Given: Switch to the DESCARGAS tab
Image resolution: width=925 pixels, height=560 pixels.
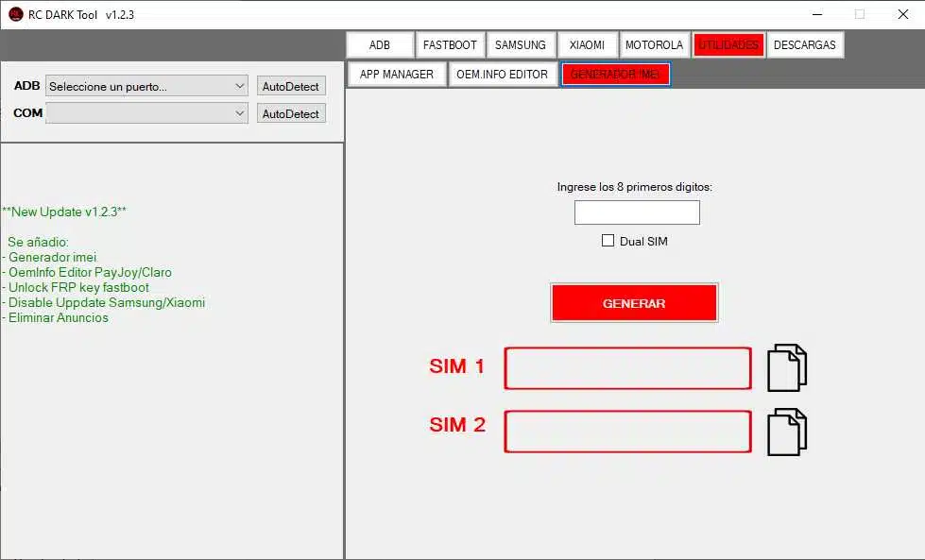Looking at the screenshot, I should (804, 45).
